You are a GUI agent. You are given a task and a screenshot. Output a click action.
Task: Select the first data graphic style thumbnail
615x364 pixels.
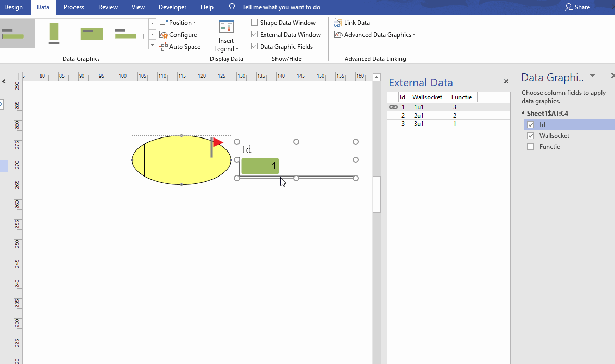point(18,34)
